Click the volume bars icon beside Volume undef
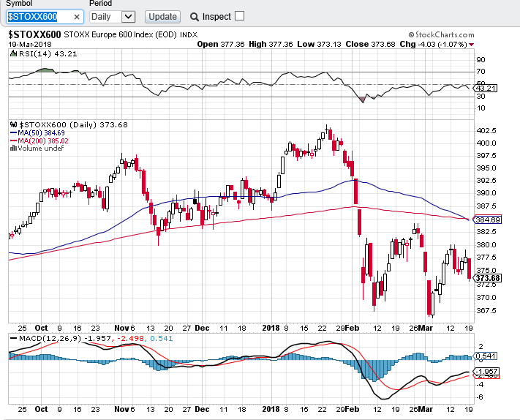520x420 pixels. click(x=14, y=149)
